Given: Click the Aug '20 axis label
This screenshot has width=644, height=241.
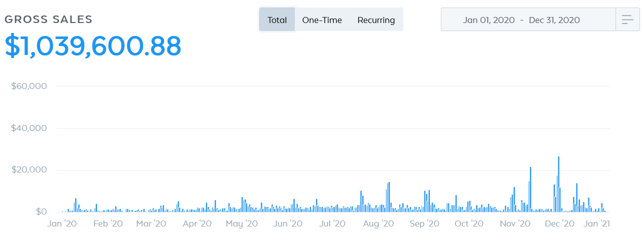Looking at the screenshot, I should [378, 223].
